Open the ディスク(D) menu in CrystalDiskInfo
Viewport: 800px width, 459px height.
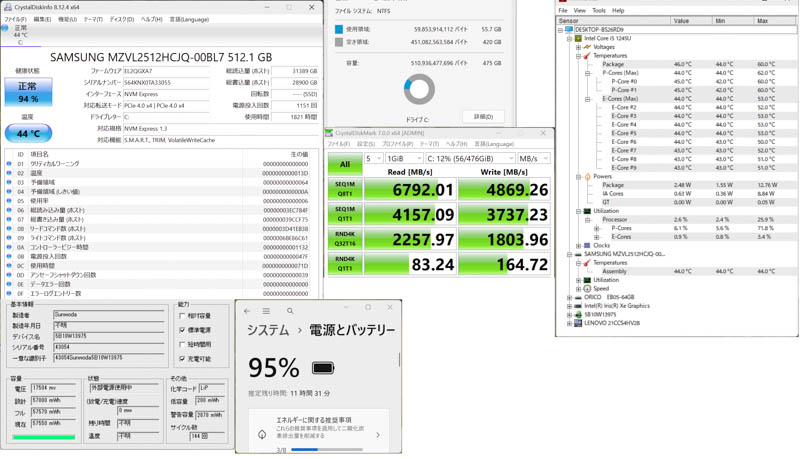[x=121, y=19]
